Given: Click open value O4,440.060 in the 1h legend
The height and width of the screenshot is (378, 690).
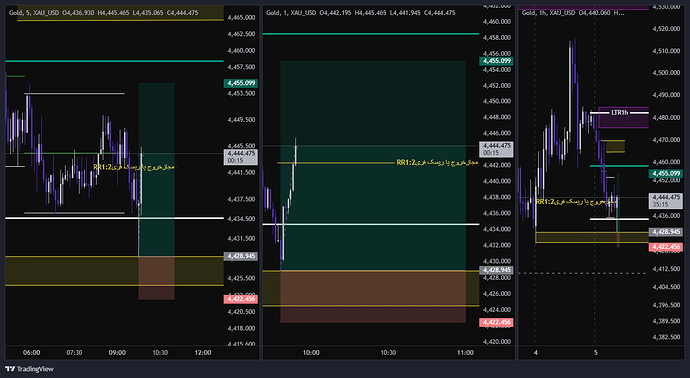Looking at the screenshot, I should (x=594, y=13).
